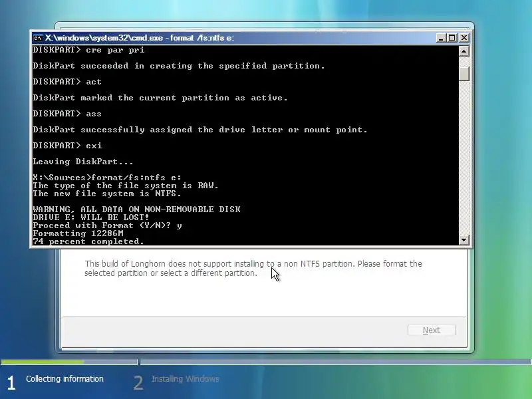Click the green setup progress bar

coord(42,362)
